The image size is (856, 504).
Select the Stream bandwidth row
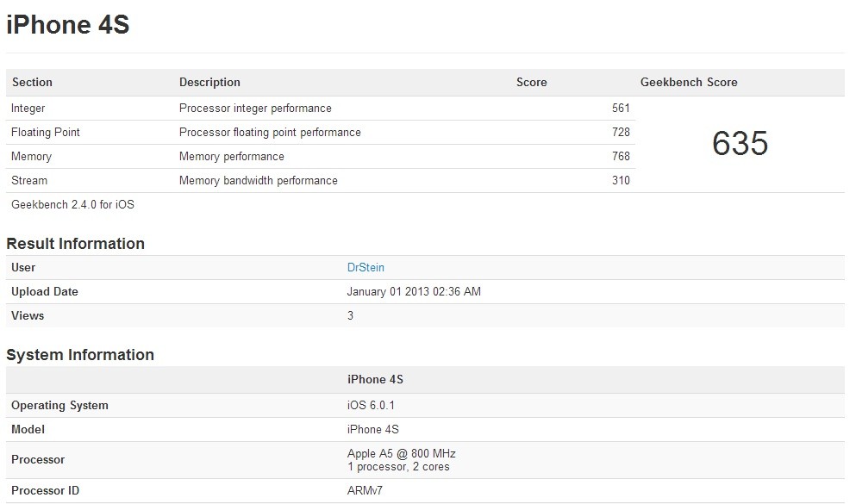[x=258, y=181]
